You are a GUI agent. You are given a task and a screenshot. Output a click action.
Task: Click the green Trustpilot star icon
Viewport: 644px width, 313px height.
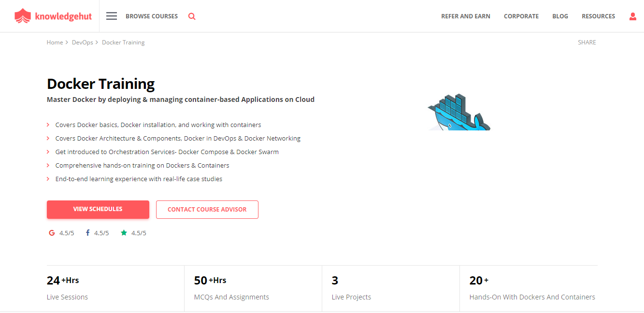coord(124,232)
